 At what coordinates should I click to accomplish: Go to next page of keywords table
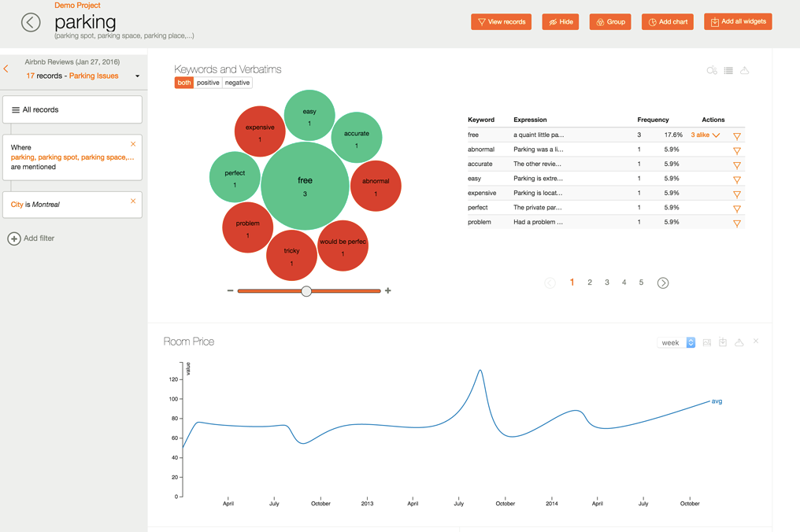(663, 283)
